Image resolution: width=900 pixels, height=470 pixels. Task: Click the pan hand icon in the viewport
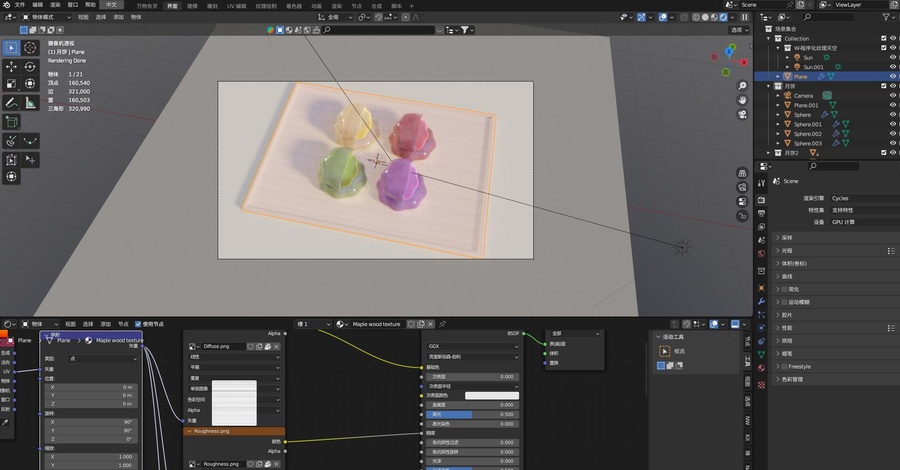(742, 100)
